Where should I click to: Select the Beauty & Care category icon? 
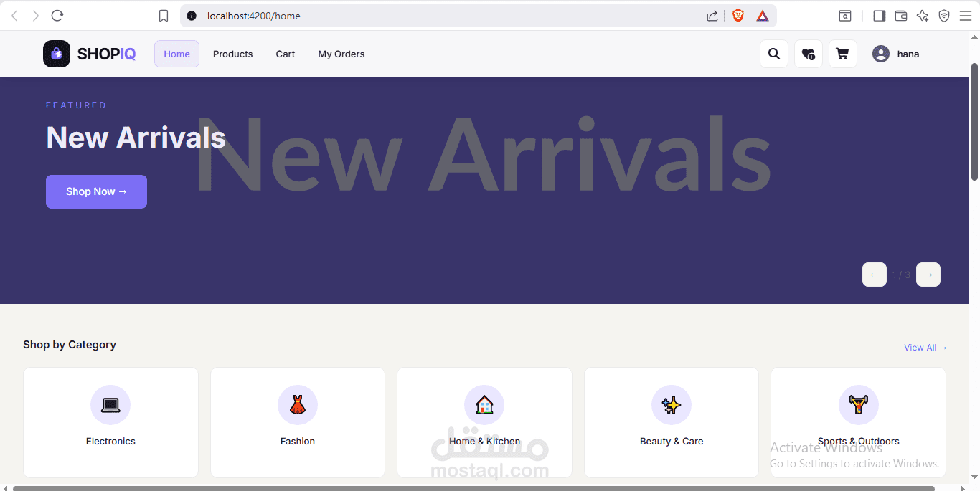[672, 404]
